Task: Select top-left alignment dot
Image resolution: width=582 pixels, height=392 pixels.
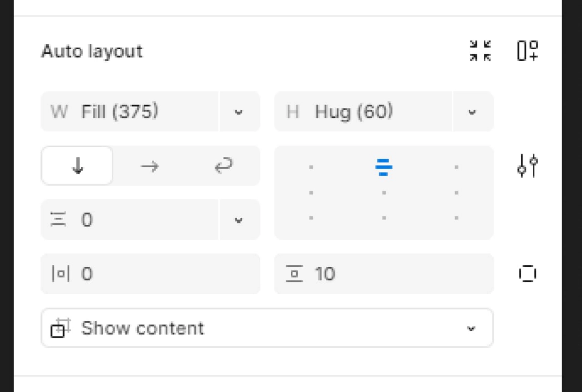Action: 311,167
